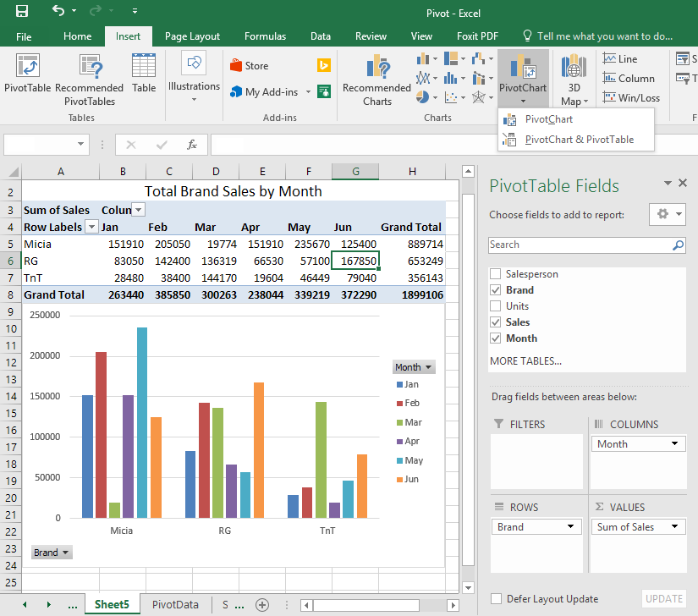Enable Defer Layout Update

coord(496,598)
